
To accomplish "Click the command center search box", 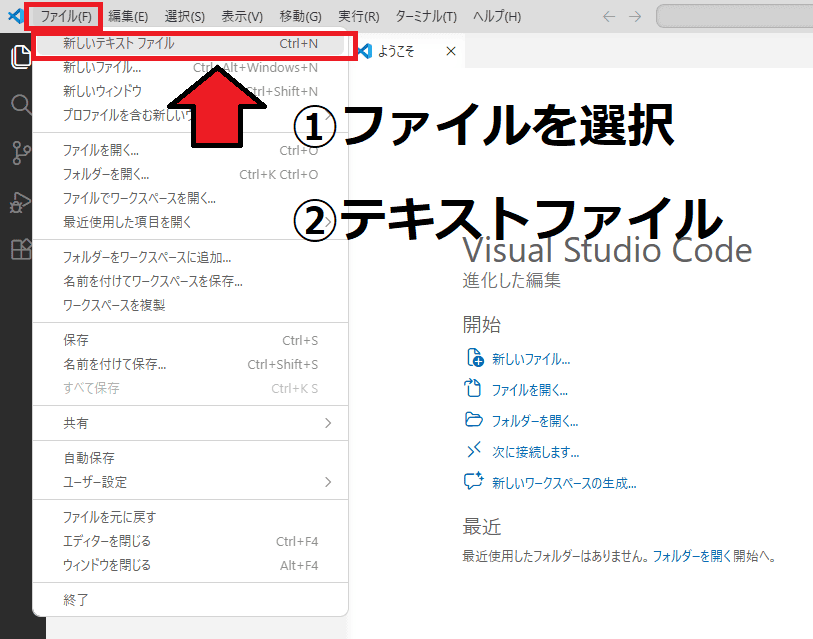I will [x=735, y=17].
